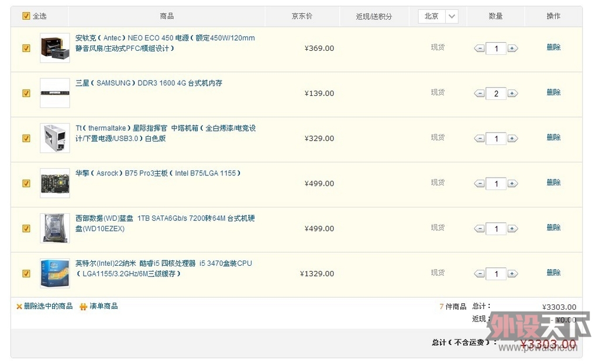Open the 凑单商品 link

point(104,306)
